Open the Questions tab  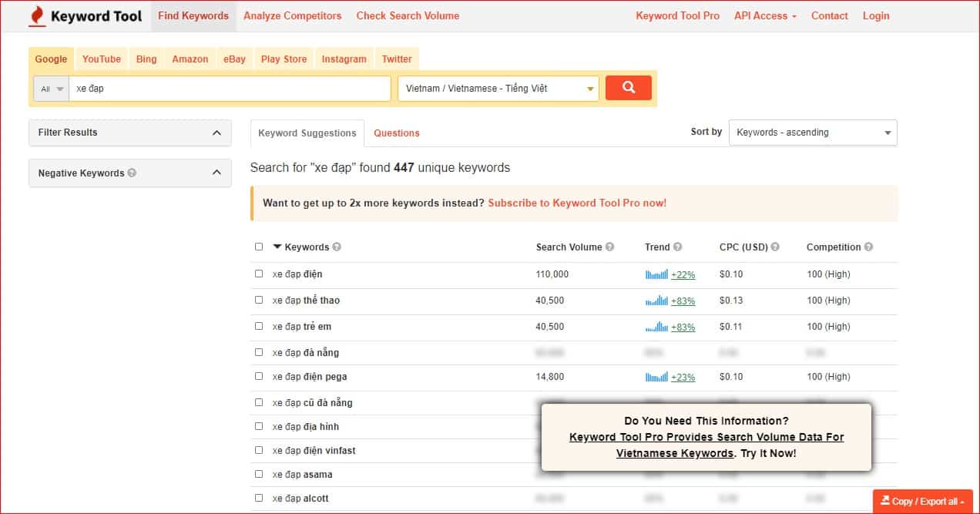396,133
